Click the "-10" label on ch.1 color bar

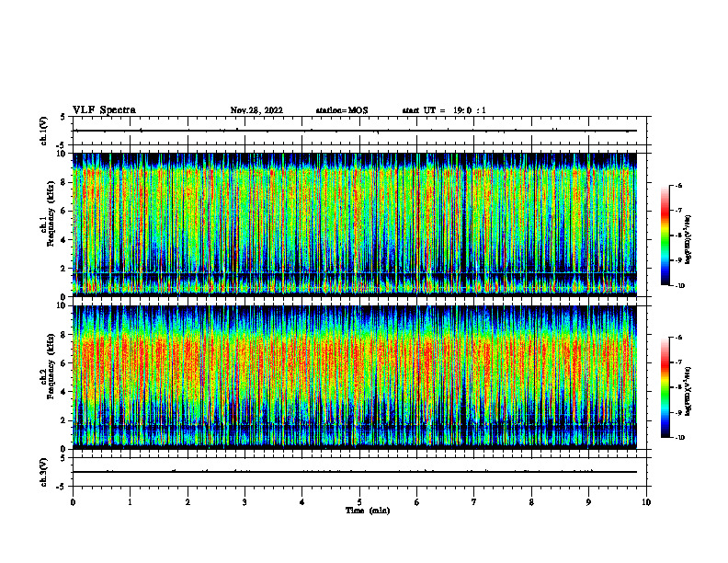pyautogui.click(x=679, y=286)
